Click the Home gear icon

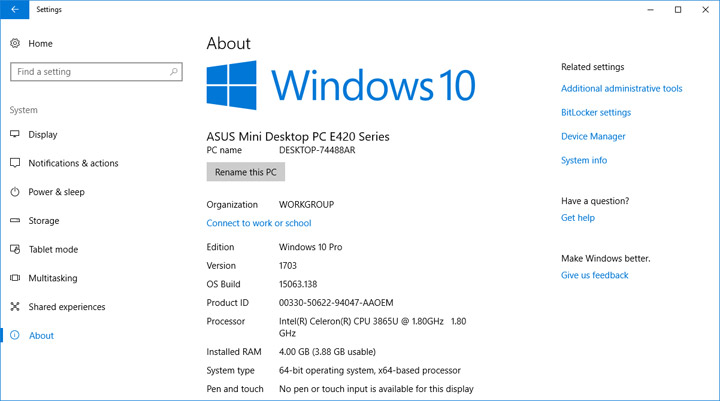[15, 44]
